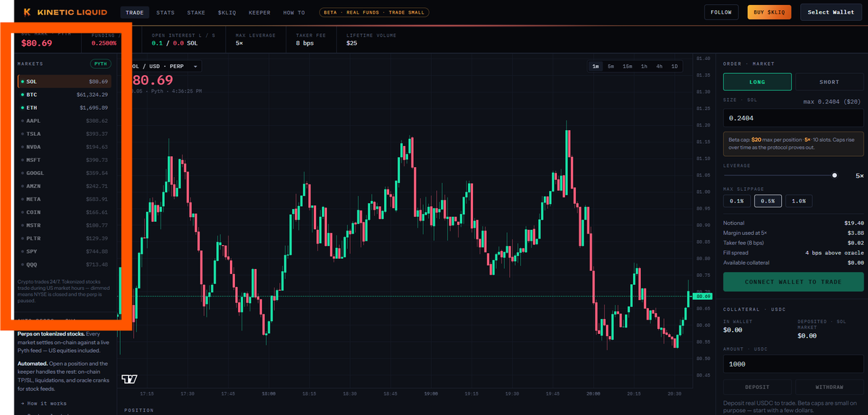Focus the order size SOL input field
The height and width of the screenshot is (415, 868).
pyautogui.click(x=793, y=118)
